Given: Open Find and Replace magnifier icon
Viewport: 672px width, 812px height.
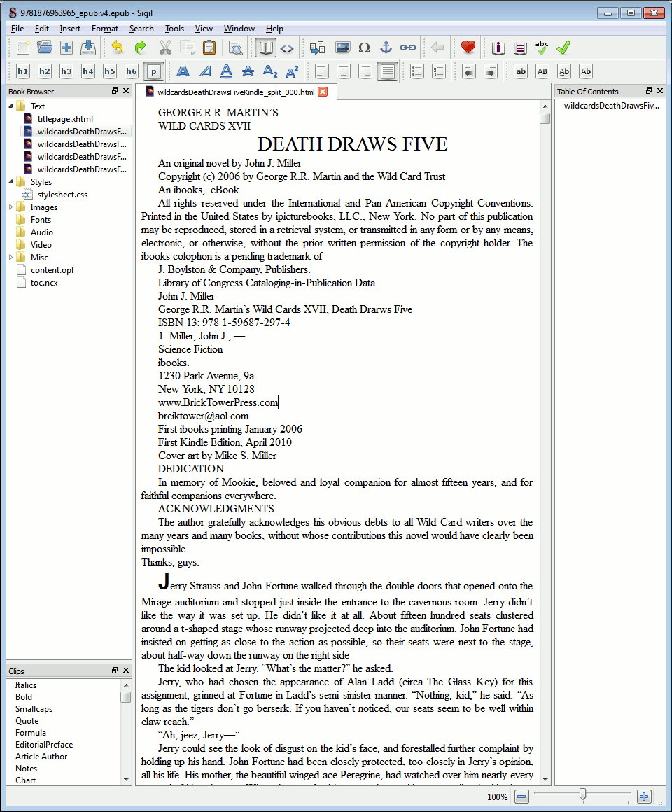Looking at the screenshot, I should pos(236,48).
